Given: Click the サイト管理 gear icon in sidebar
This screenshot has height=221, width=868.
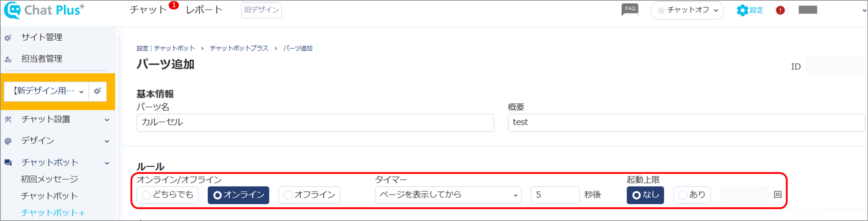Looking at the screenshot, I should (x=8, y=38).
